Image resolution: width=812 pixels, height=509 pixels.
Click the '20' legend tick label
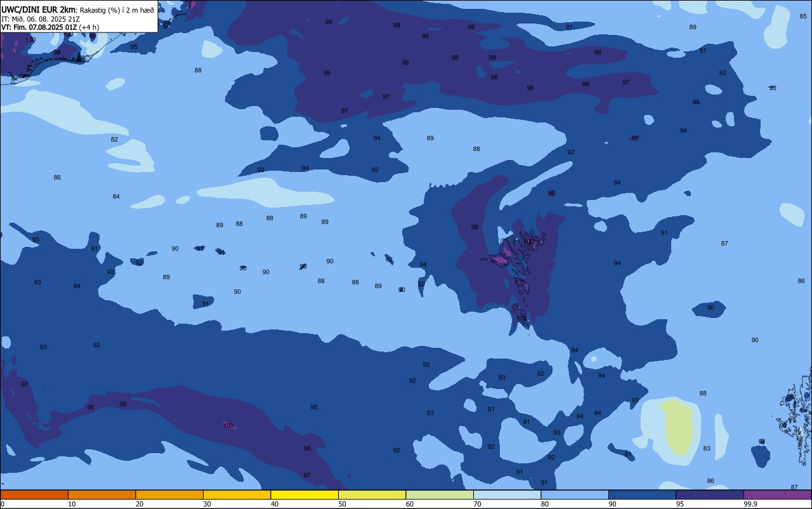(x=140, y=504)
